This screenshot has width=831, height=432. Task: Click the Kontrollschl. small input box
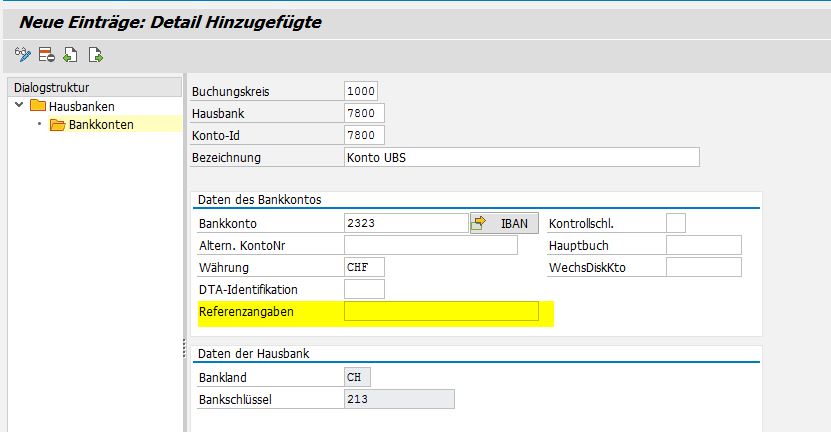[675, 223]
